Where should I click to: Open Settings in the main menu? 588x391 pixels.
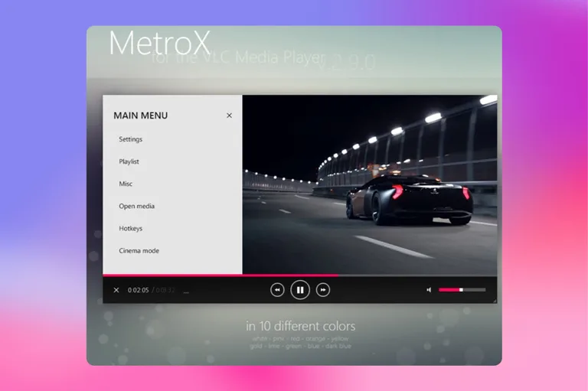130,139
